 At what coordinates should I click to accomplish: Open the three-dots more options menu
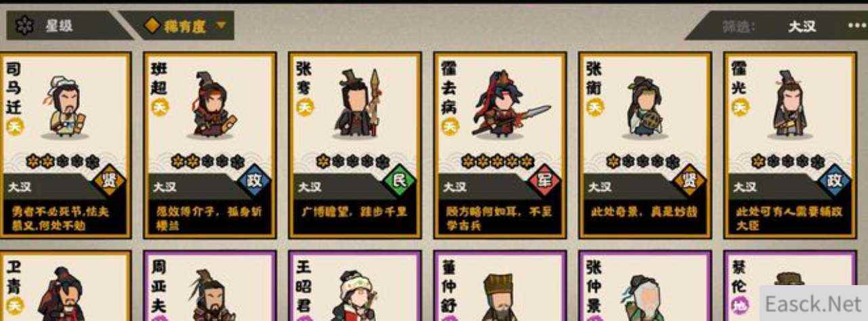[x=856, y=26]
